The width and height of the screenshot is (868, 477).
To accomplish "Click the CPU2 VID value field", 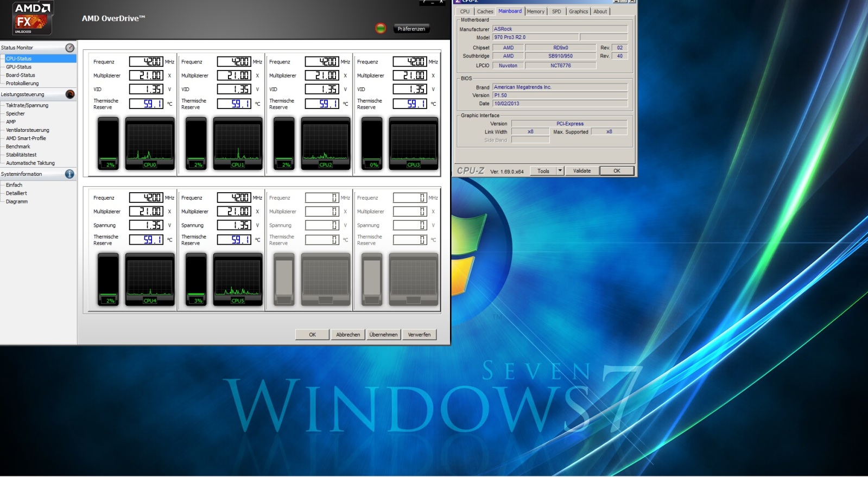I will tap(322, 89).
